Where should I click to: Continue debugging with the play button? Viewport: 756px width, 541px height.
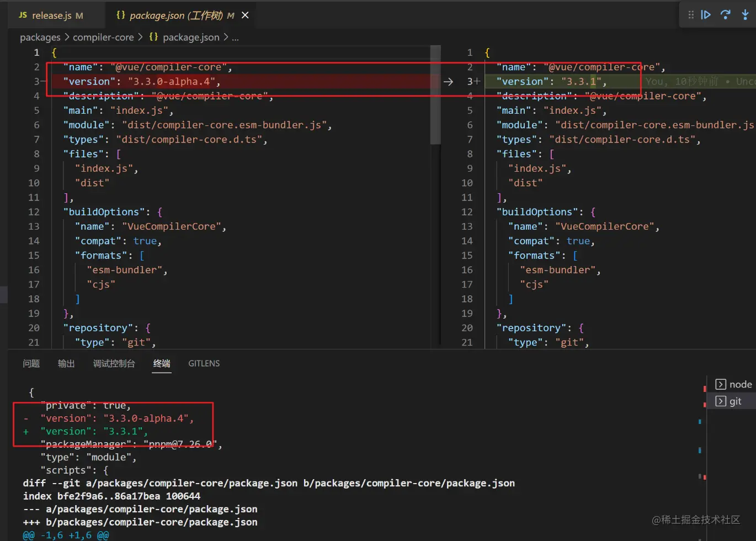pos(706,15)
